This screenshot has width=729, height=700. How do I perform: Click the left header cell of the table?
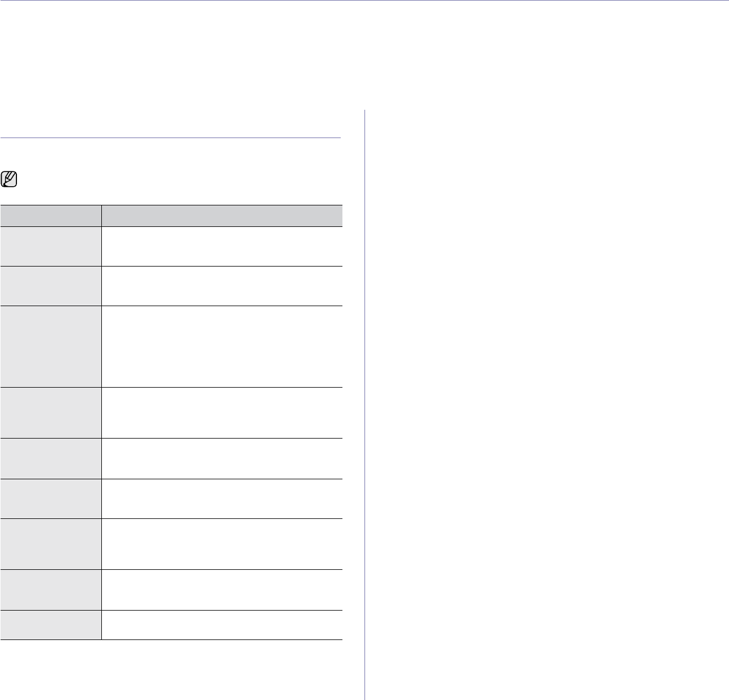click(51, 215)
